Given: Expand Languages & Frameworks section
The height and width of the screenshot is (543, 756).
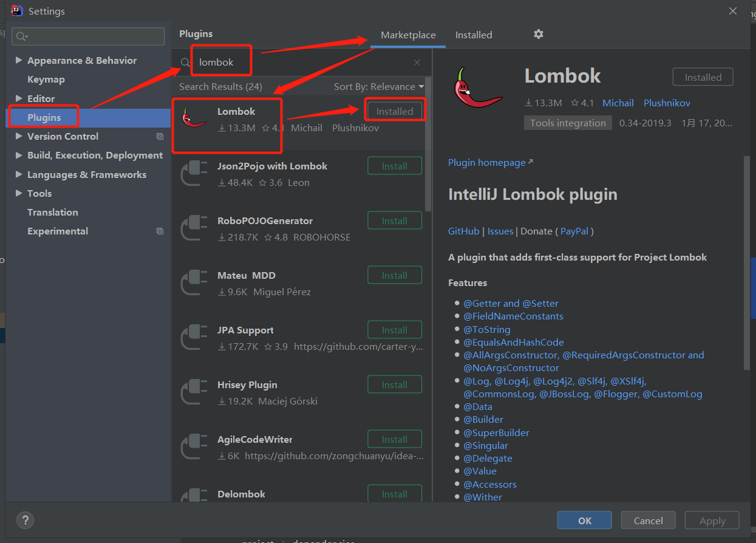Looking at the screenshot, I should click(19, 174).
